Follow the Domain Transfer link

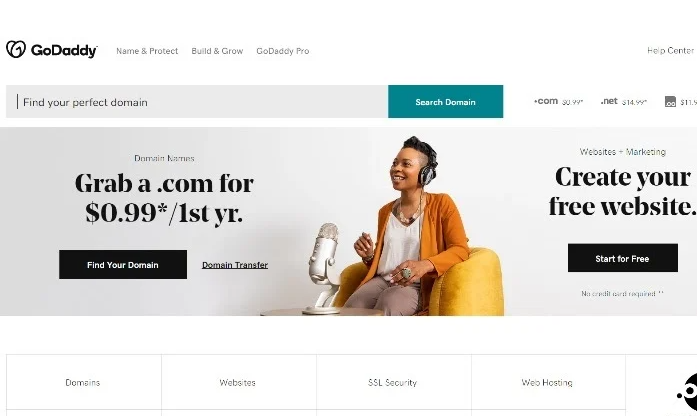(235, 265)
